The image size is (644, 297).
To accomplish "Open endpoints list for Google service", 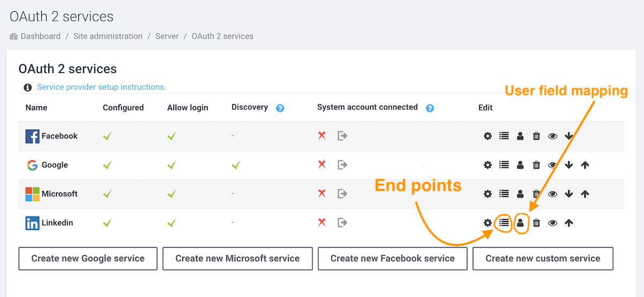I will 504,165.
